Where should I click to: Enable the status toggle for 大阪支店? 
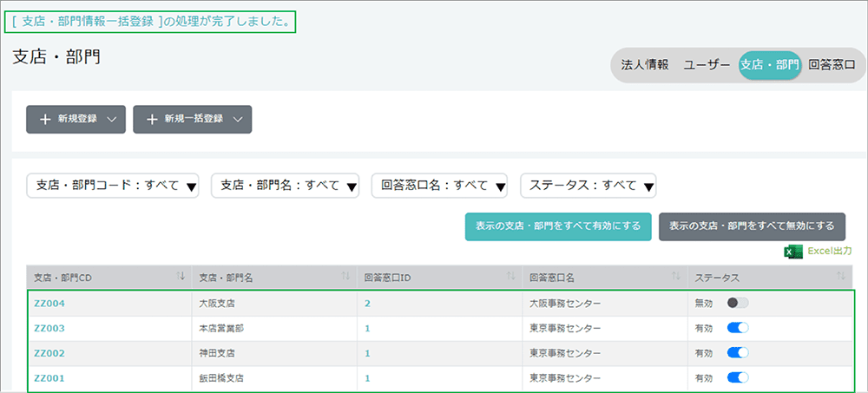tap(737, 303)
